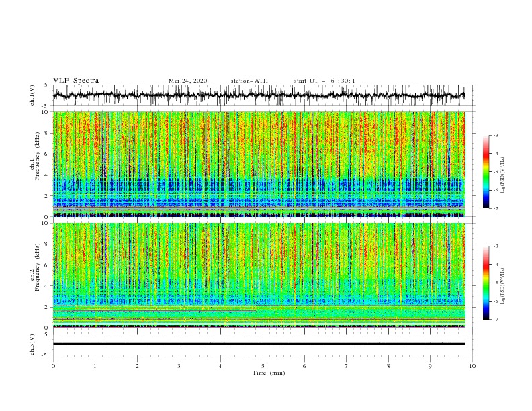Screen dimensions: 532x411
Task: Click time axis tick label "8"
Action: click(x=388, y=366)
